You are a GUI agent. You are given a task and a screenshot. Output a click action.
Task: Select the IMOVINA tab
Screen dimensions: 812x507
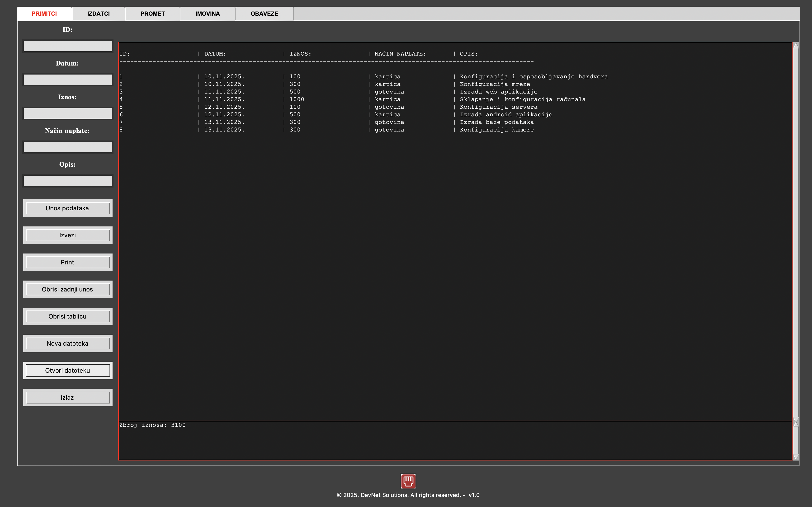tap(208, 14)
